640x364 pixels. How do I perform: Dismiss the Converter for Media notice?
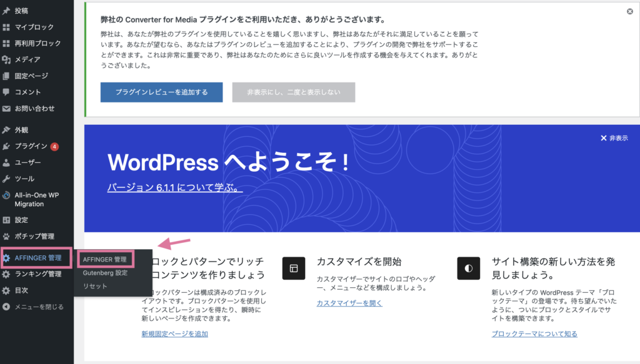point(630,11)
